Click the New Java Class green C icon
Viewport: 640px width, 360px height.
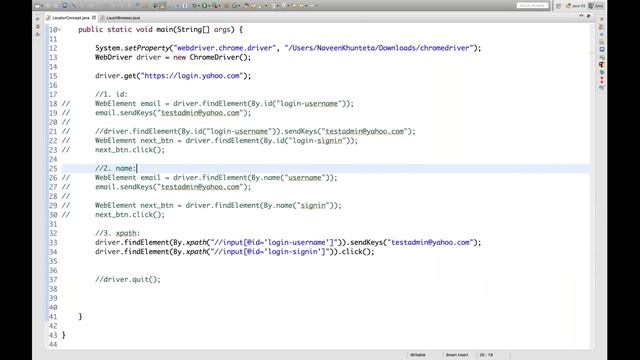point(234,6)
